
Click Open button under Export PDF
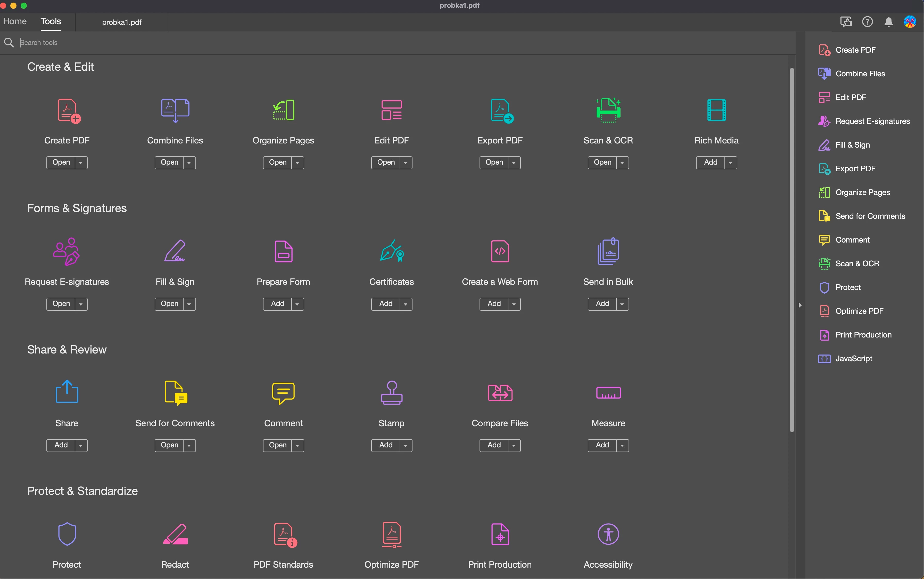(493, 163)
